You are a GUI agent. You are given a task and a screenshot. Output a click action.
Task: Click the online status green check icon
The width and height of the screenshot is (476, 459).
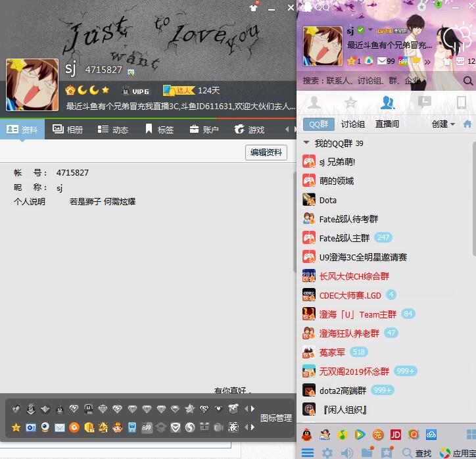(360, 30)
